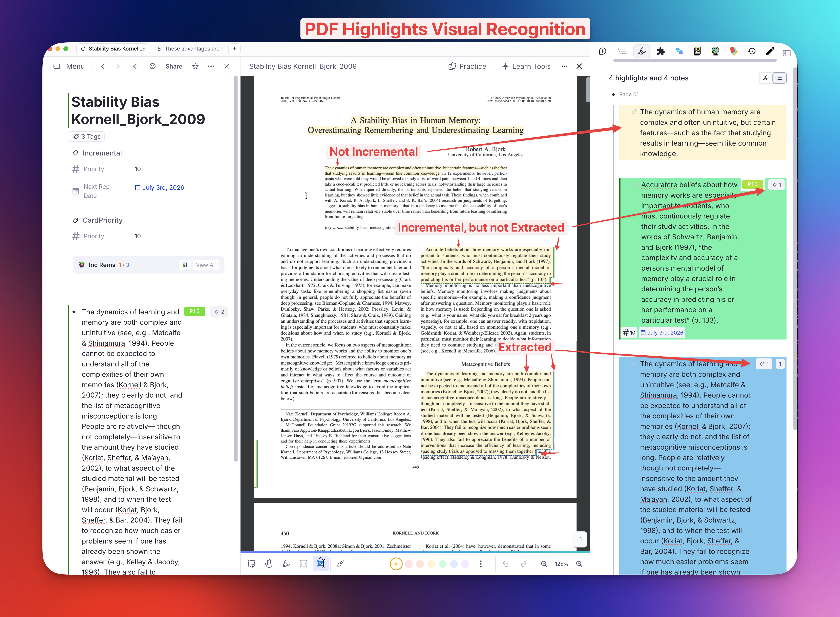Click the July 3rd date on green highlight
This screenshot has height=617, width=840.
[x=662, y=332]
